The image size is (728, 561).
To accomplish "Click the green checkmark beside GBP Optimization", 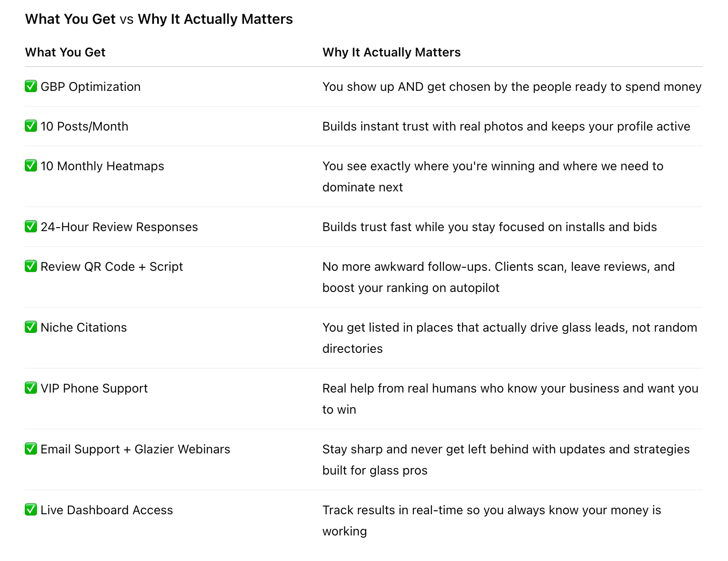I will point(31,86).
